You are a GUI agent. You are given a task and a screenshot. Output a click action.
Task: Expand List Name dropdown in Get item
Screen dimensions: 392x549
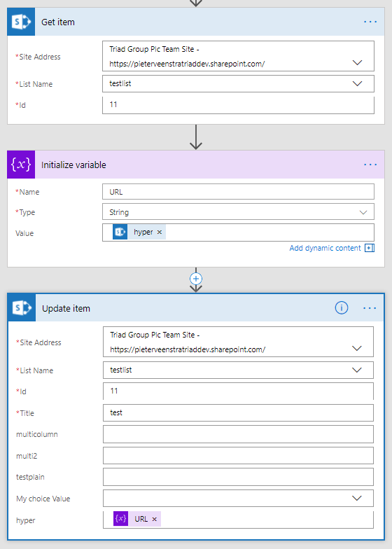coord(357,84)
